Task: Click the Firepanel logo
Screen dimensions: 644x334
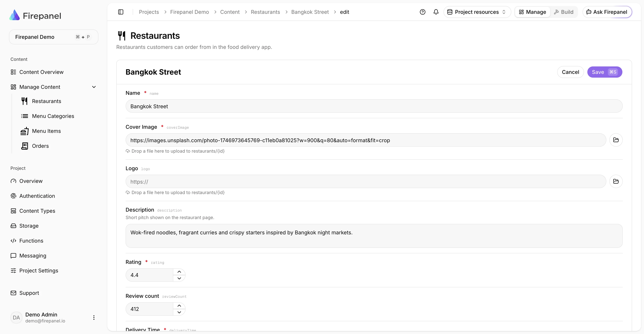Action: click(35, 15)
